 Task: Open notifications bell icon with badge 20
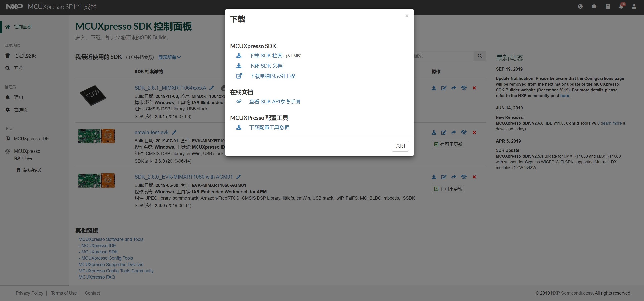tap(621, 6)
